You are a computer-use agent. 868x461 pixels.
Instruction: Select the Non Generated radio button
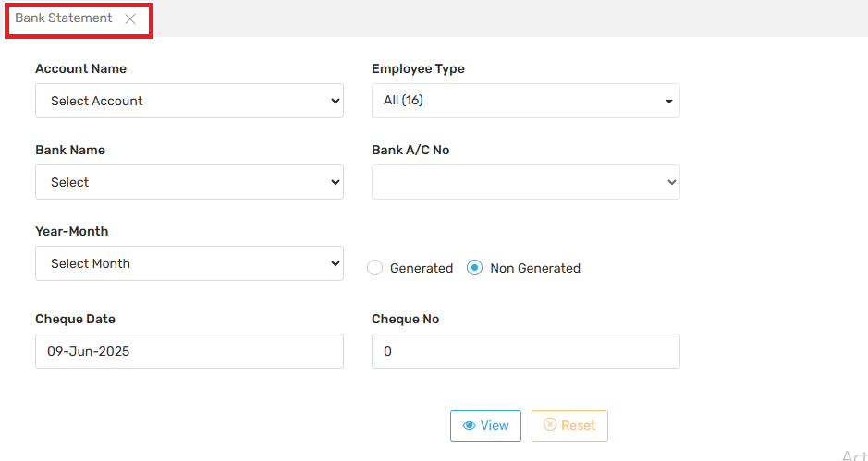tap(475, 268)
